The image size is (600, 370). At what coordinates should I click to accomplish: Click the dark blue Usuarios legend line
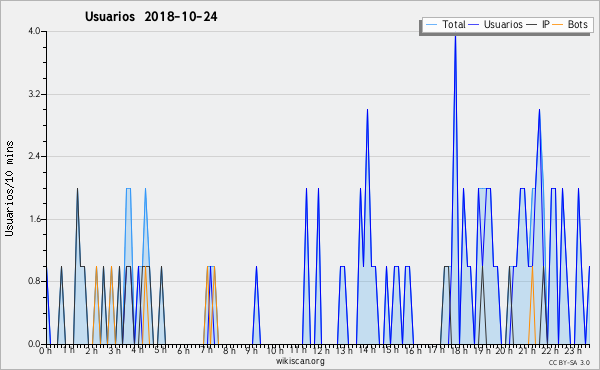(x=474, y=25)
